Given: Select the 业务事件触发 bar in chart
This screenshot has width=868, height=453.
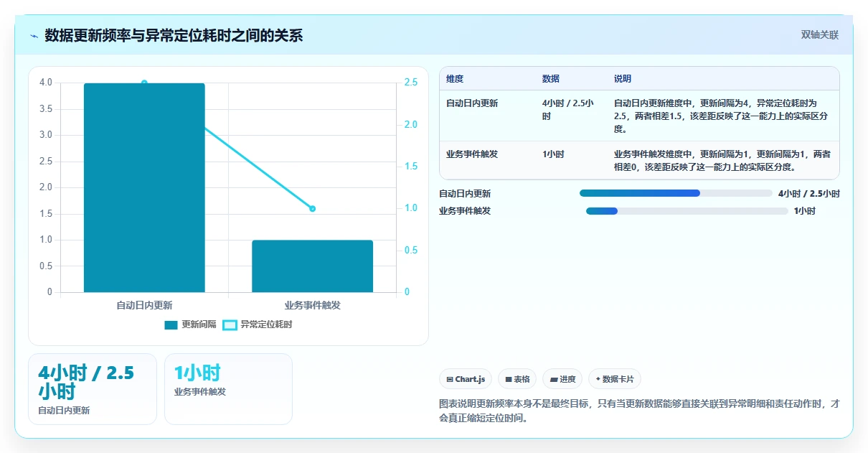Looking at the screenshot, I should [x=312, y=266].
